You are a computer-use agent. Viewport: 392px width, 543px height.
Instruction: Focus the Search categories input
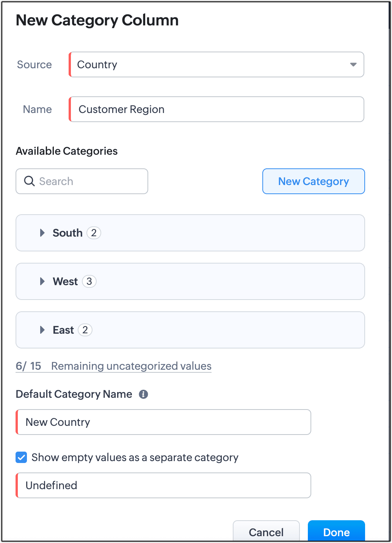[x=91, y=181]
